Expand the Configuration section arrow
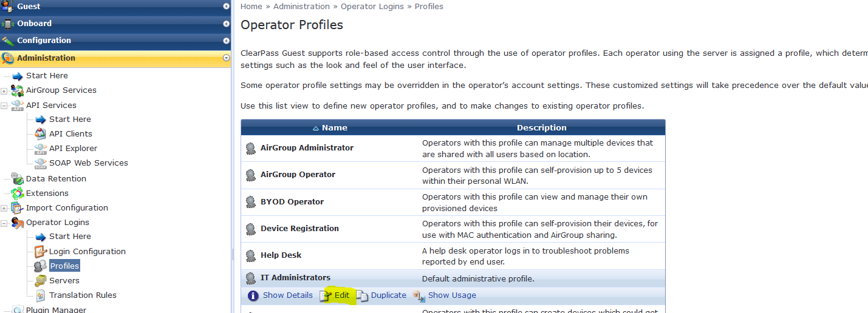The height and width of the screenshot is (313, 868). [227, 41]
